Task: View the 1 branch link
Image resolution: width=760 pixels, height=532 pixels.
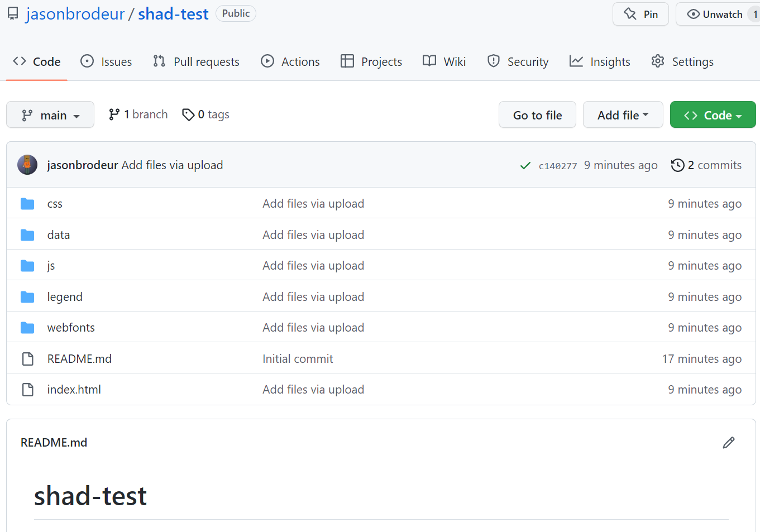Action: click(138, 114)
